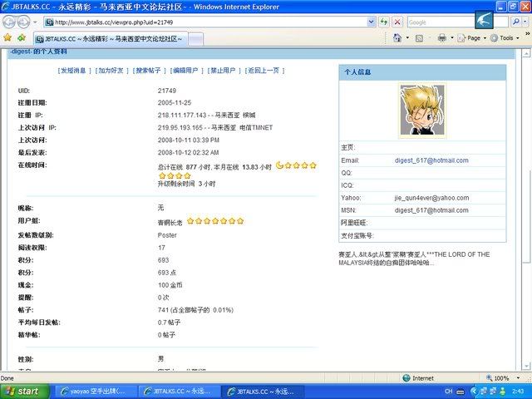The height and width of the screenshot is (399, 532).
Task: Switch to the JBTALKS.CC browser tab
Action: pos(108,39)
